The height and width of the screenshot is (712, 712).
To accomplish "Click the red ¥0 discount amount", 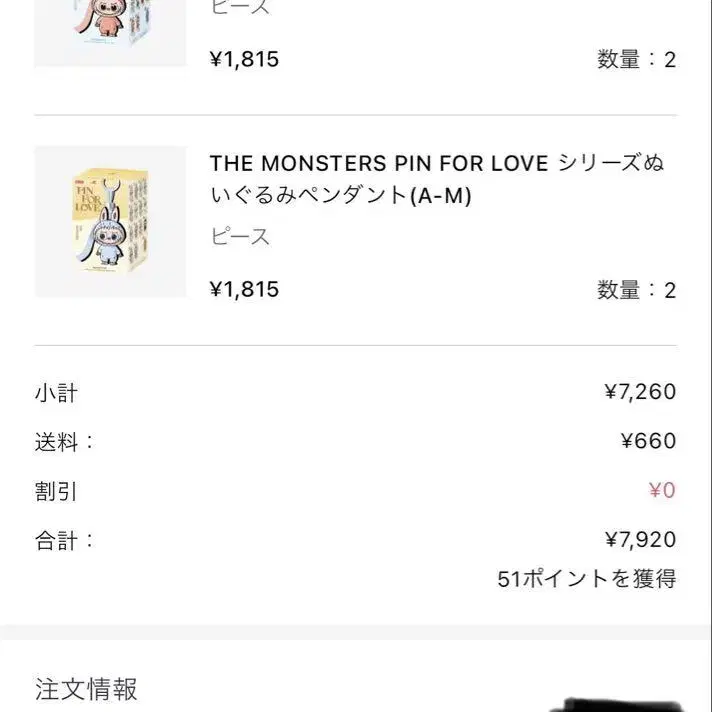I will [662, 491].
